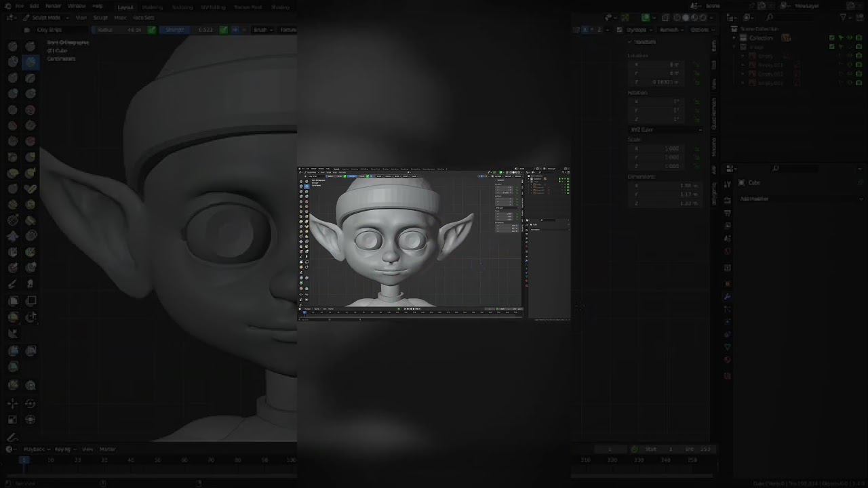Select the Blob brush tool

(x=31, y=94)
